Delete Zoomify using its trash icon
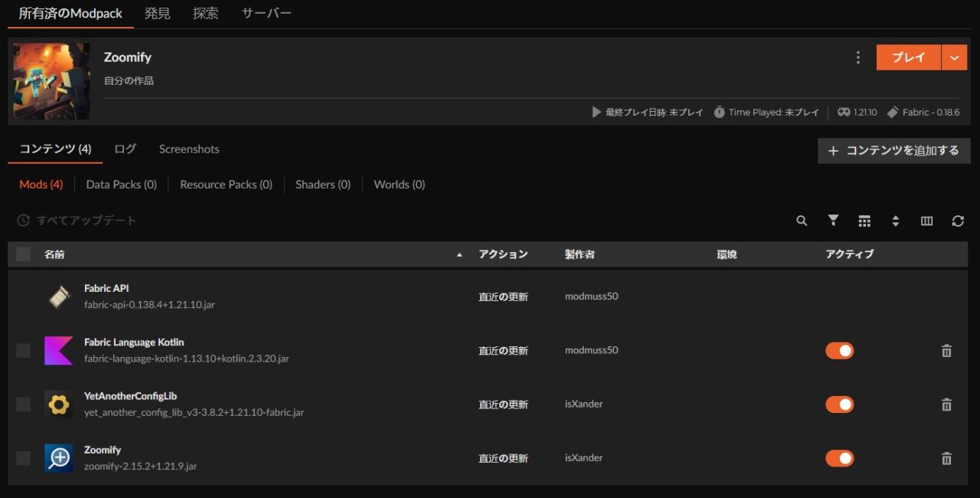Image resolution: width=980 pixels, height=498 pixels. (946, 457)
